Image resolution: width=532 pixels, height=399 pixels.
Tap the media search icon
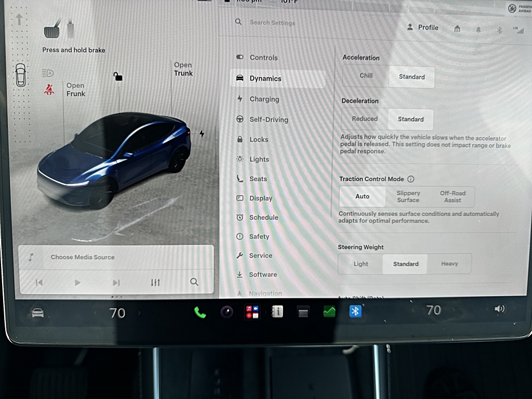click(x=194, y=282)
